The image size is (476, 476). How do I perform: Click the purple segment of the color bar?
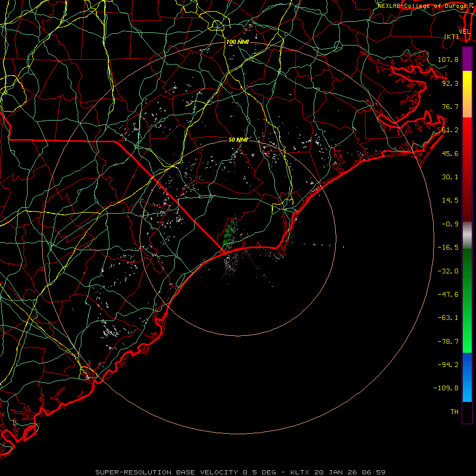[x=467, y=59]
